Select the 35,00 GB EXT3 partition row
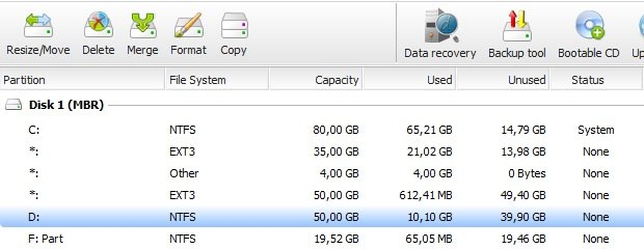This screenshot has height=249, width=644. (x=322, y=152)
